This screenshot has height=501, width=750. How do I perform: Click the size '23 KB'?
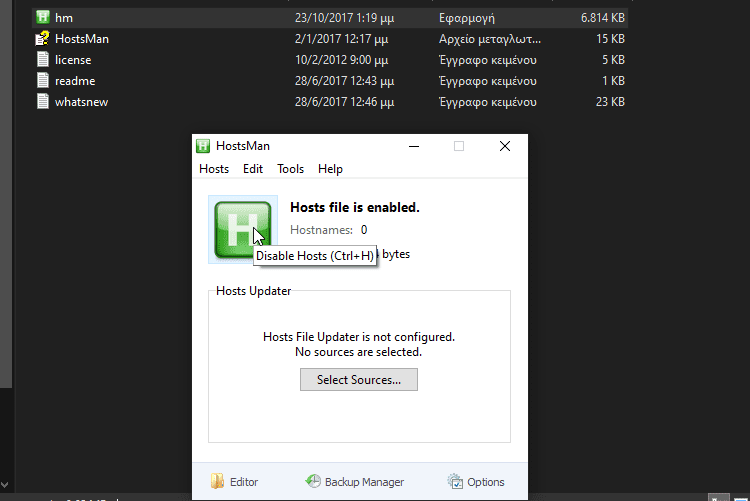point(610,102)
